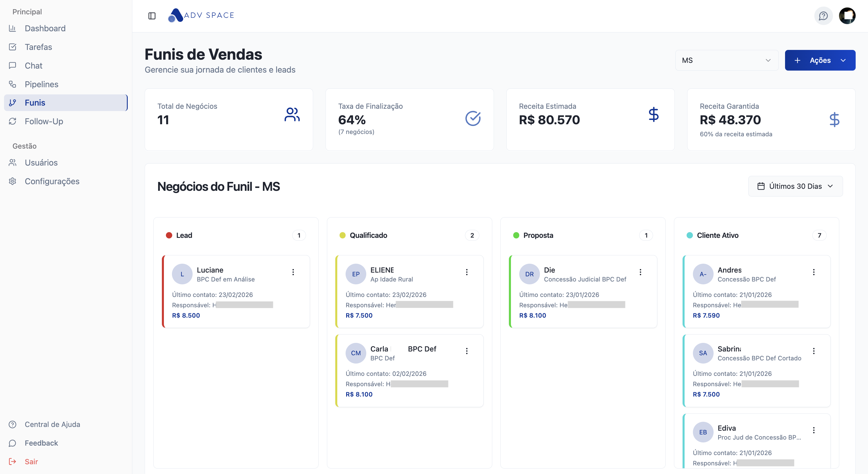Select the Luciane lead card avatar
The width and height of the screenshot is (868, 474).
pyautogui.click(x=182, y=274)
